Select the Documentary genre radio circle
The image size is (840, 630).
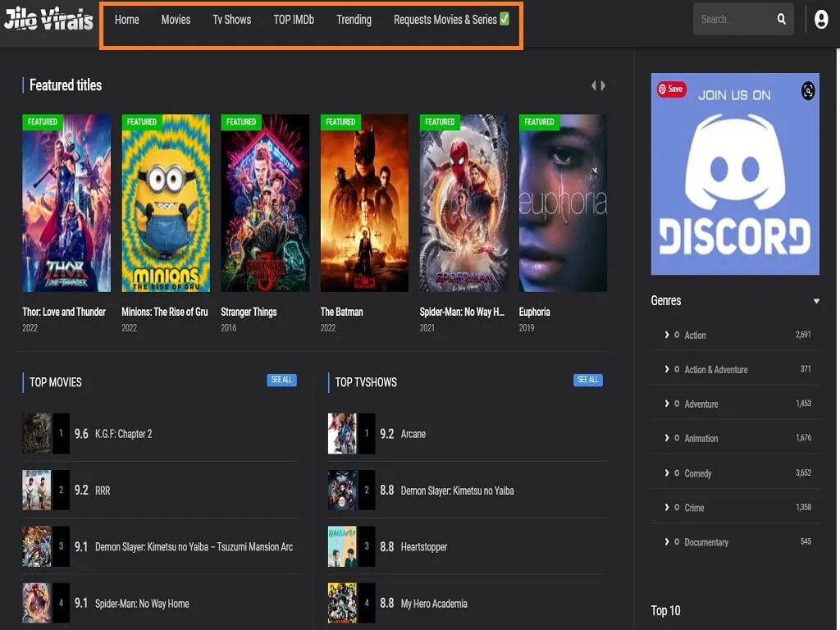[x=677, y=541]
